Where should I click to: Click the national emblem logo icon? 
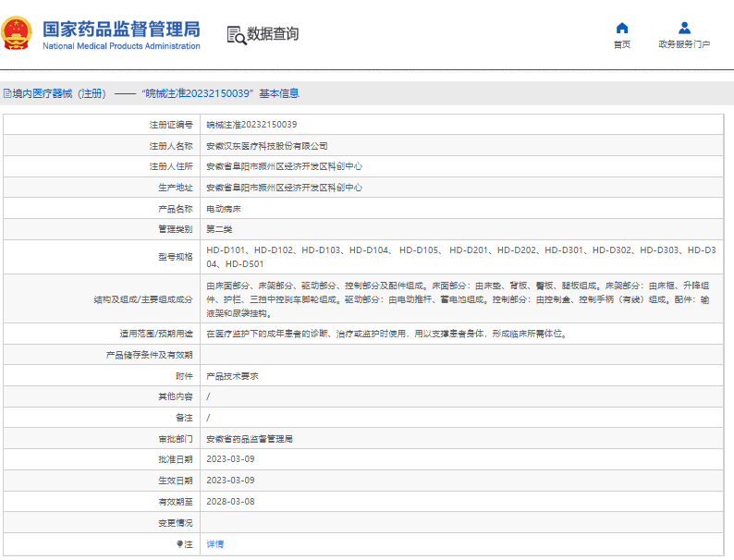pos(17,33)
